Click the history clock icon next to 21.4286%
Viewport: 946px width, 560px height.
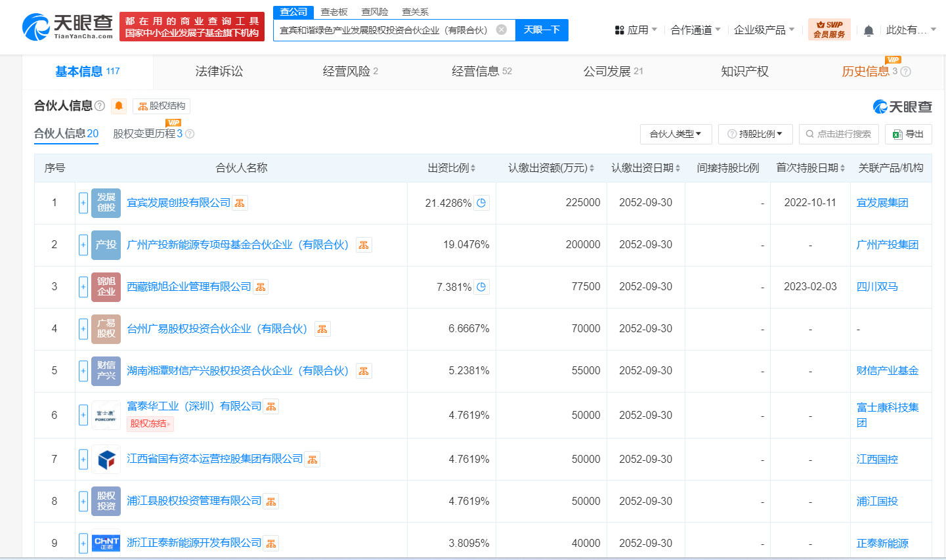pyautogui.click(x=481, y=203)
